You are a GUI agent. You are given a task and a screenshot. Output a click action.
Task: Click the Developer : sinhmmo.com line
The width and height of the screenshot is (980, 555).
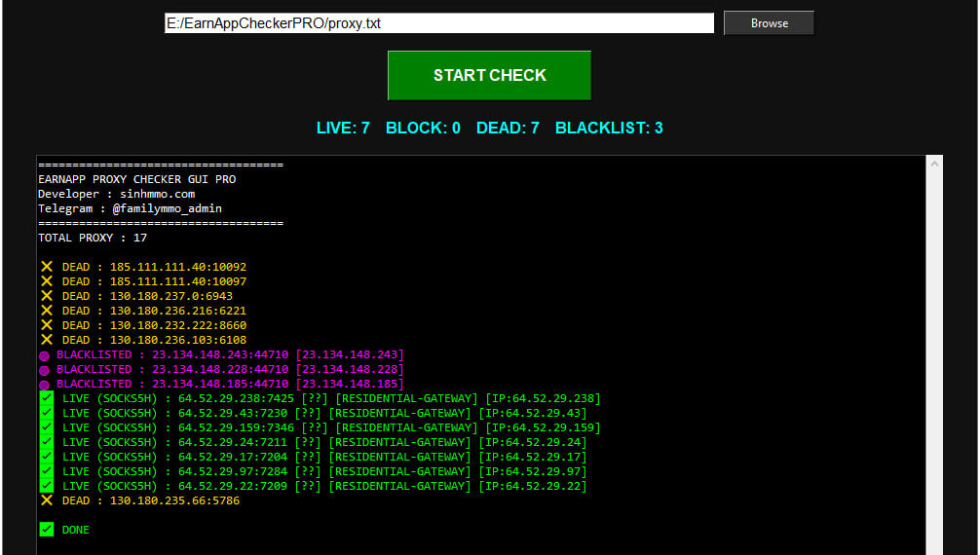(x=116, y=194)
